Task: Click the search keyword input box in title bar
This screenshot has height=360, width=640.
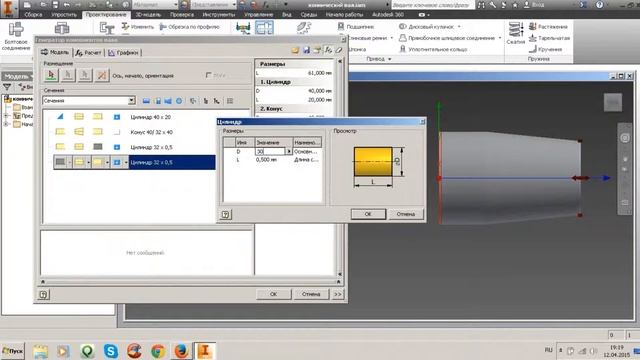Action: coord(433,5)
